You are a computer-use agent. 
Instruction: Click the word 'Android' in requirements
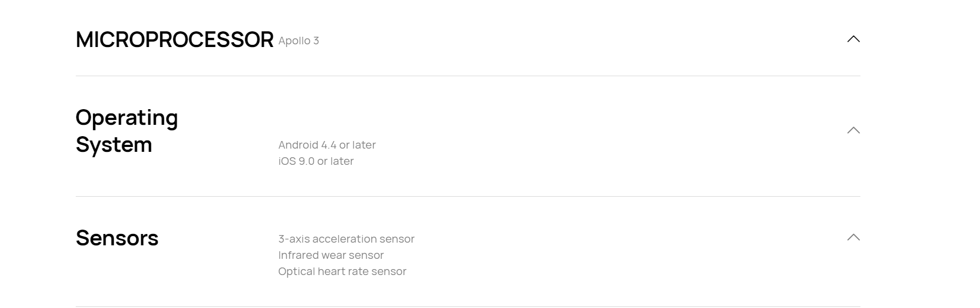pos(298,145)
